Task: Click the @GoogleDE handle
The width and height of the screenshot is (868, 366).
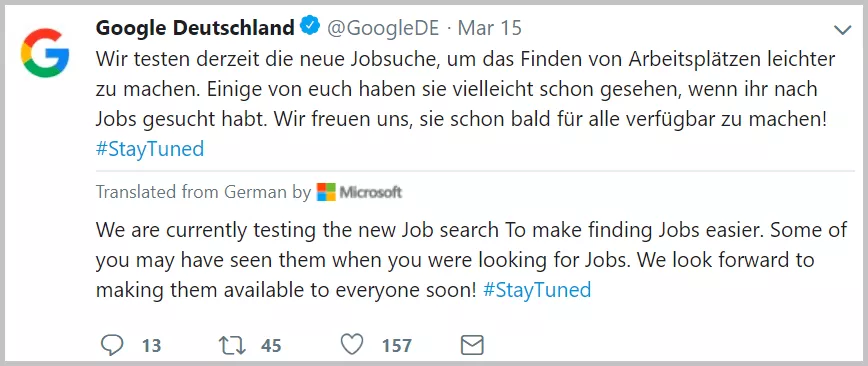Action: [x=383, y=28]
